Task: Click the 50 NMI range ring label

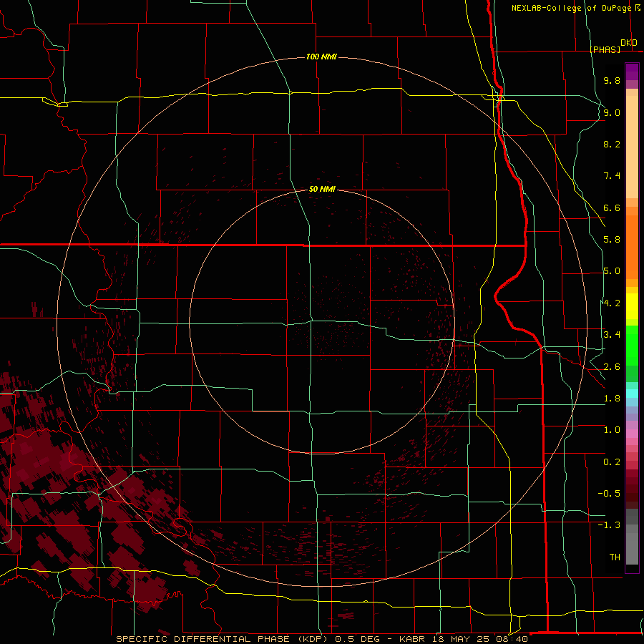Action: click(x=322, y=189)
